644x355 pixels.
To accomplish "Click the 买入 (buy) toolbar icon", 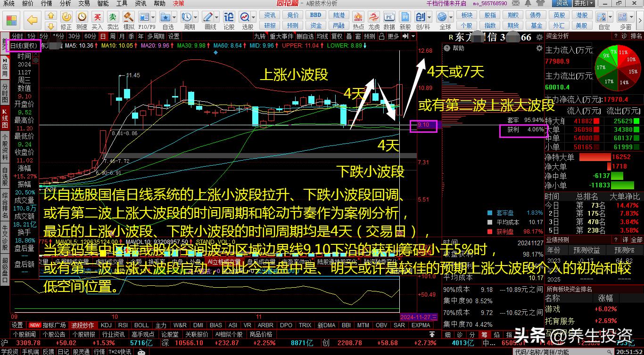I will point(97,21).
